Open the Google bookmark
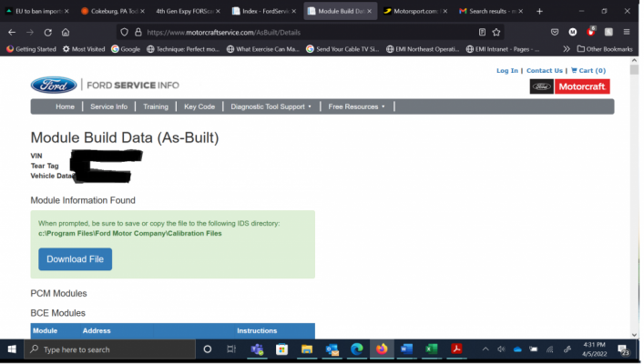Screen dimensions: 644x364 (x=126, y=49)
